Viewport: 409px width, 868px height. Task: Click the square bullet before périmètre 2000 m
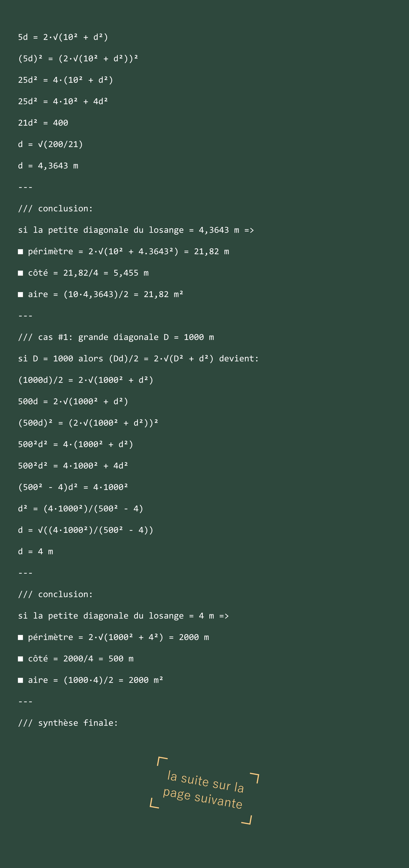[21, 637]
